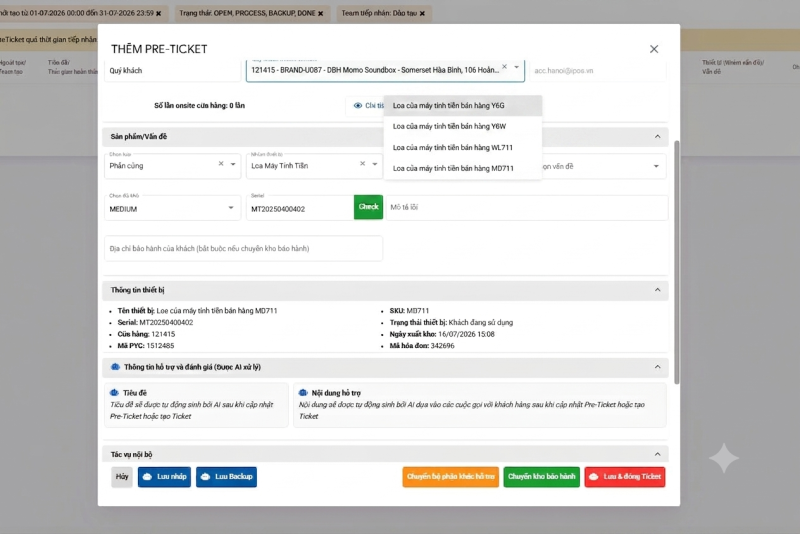Screen dimensions: 800x534
Task: Click the Quý khách field
Action: (172, 70)
